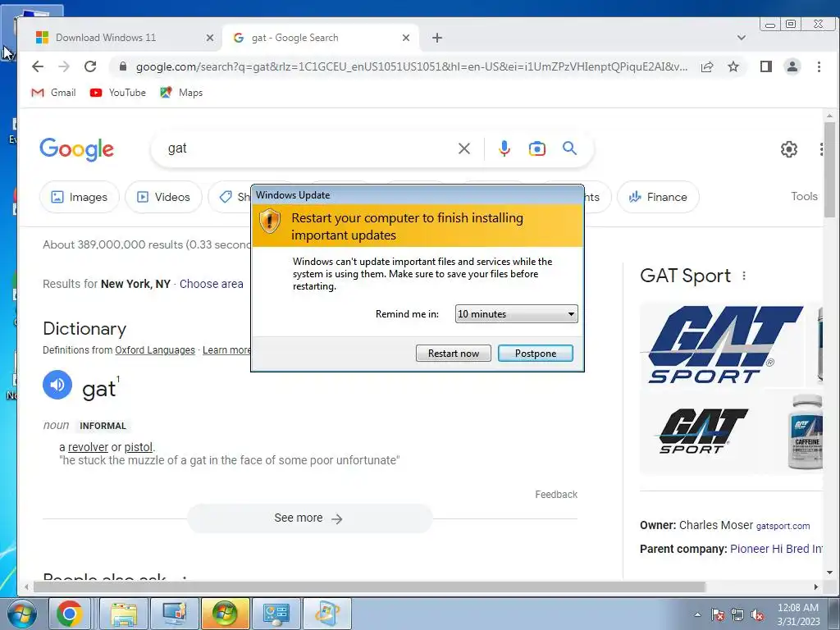The image size is (840, 630).
Task: Open Action Center flag tray icon
Action: pyautogui.click(x=717, y=615)
